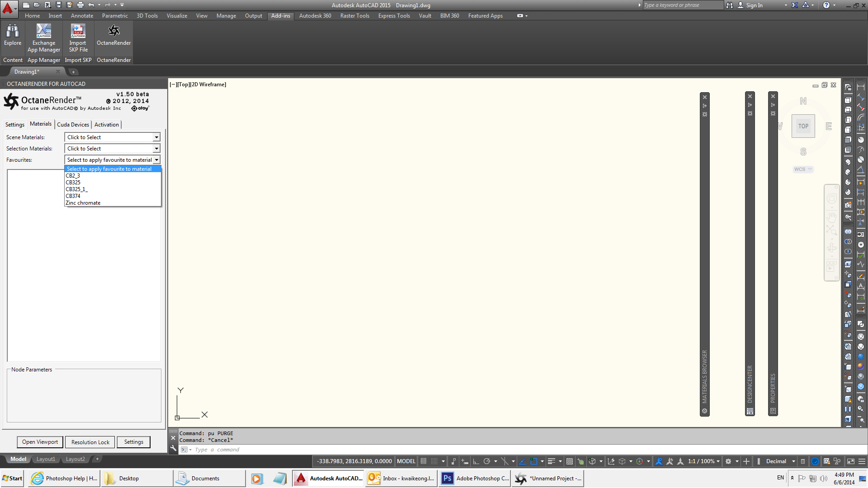
Task: Open the status bar customization menu icon
Action: tap(862, 461)
